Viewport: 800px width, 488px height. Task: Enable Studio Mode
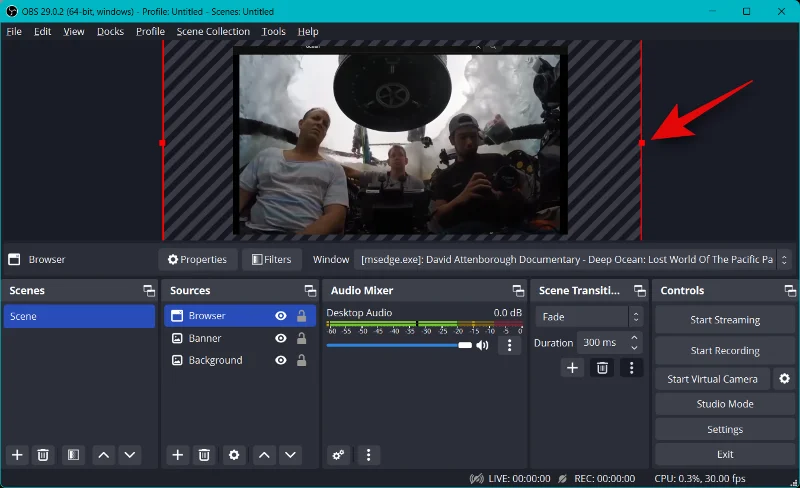(725, 404)
